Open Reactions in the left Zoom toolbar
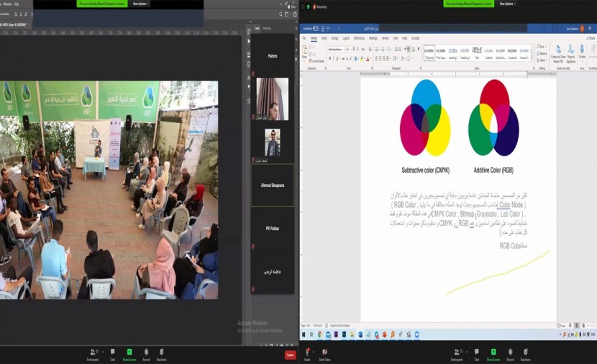The image size is (597, 364). coord(162,353)
